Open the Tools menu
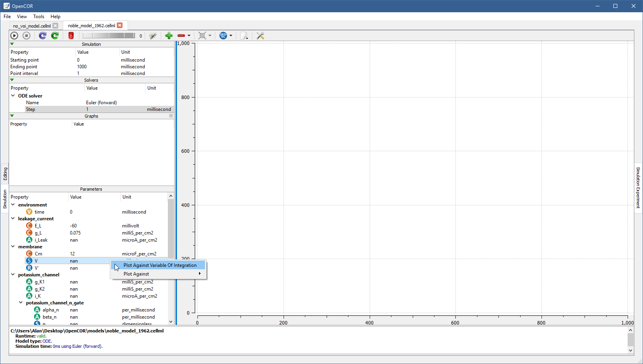 point(39,17)
